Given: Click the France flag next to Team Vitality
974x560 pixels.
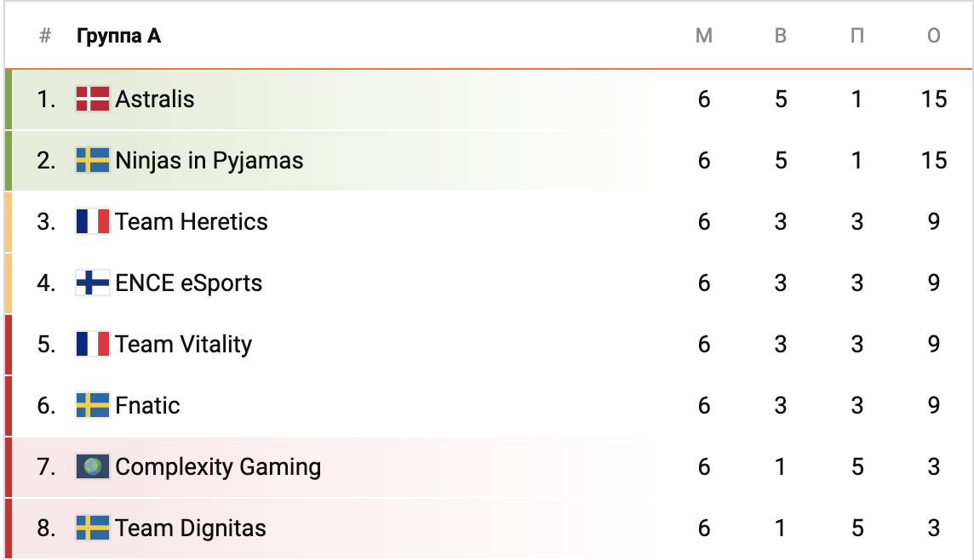Looking at the screenshot, I should click(x=93, y=345).
